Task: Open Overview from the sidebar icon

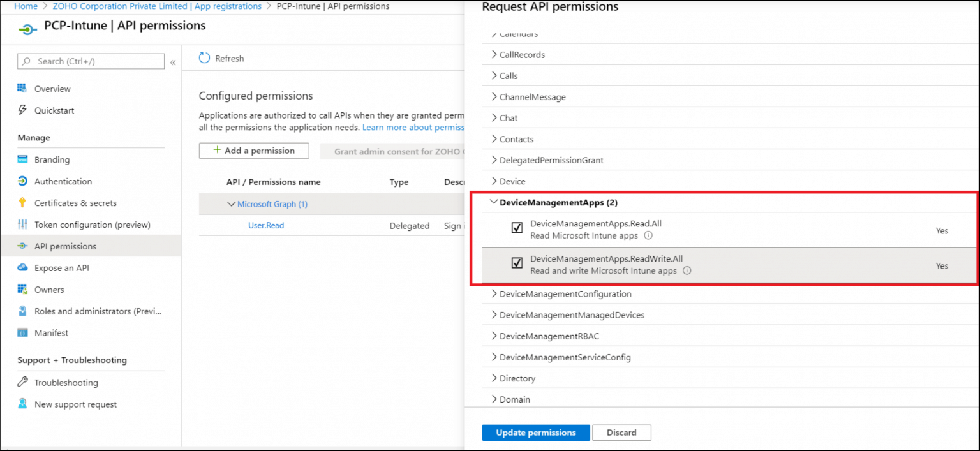Action: pyautogui.click(x=22, y=89)
